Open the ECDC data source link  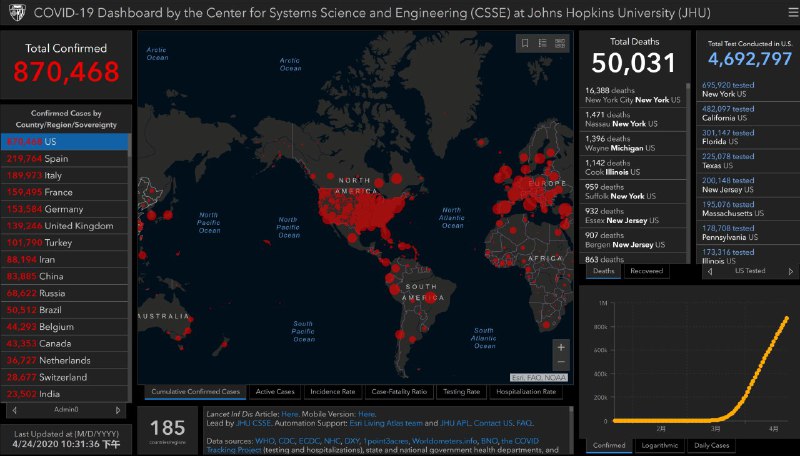pyautogui.click(x=309, y=441)
